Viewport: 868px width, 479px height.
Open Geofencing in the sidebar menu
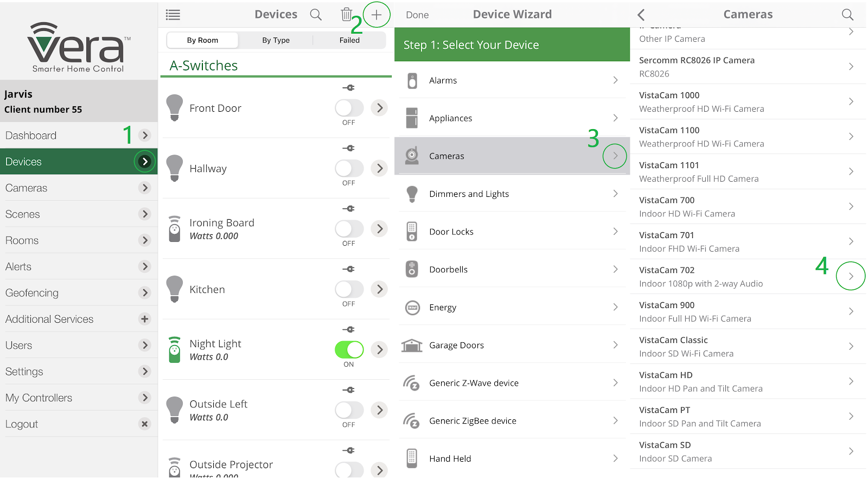point(79,293)
